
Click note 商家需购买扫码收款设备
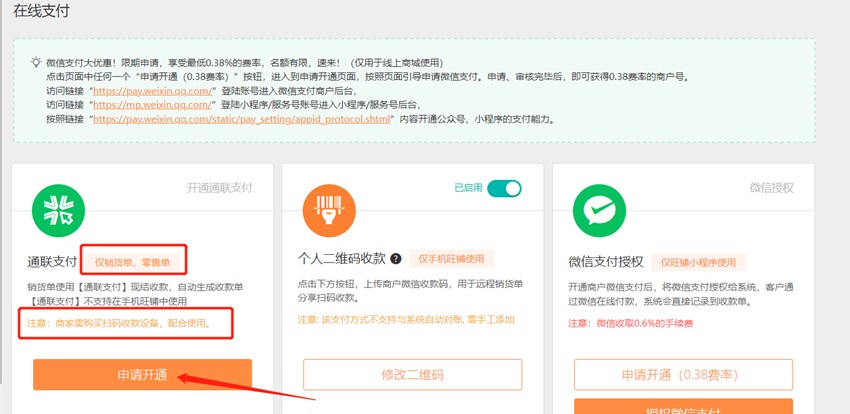119,324
